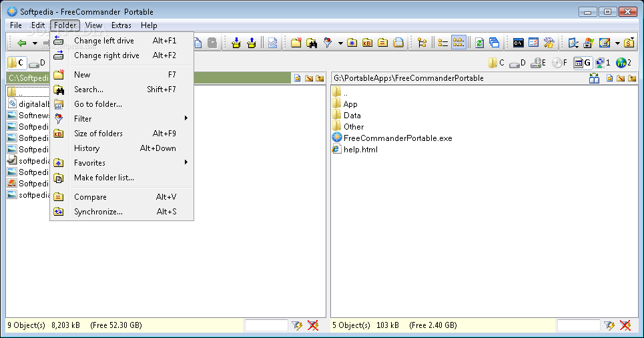Image resolution: width=644 pixels, height=338 pixels.
Task: Open the File menu
Action: coord(16,25)
